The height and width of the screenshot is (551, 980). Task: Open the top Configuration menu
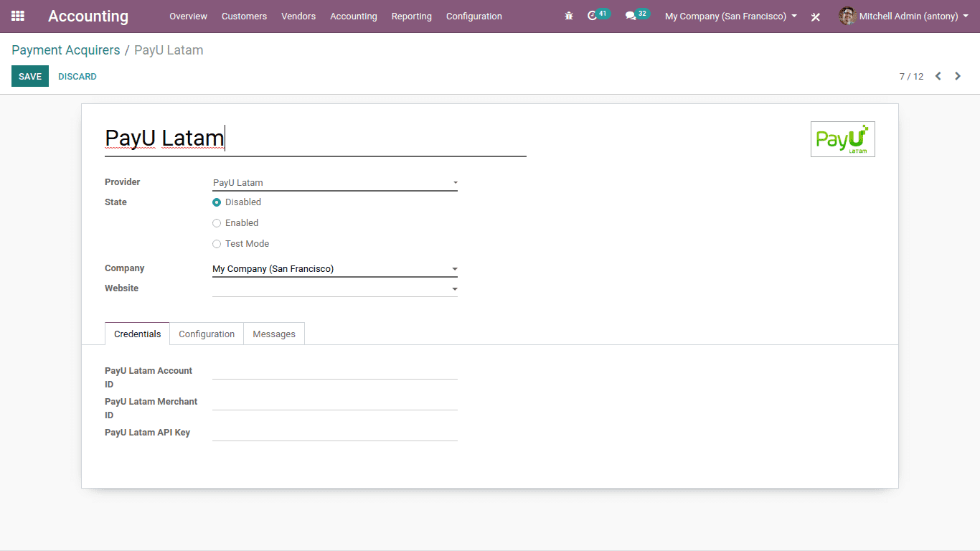(474, 16)
